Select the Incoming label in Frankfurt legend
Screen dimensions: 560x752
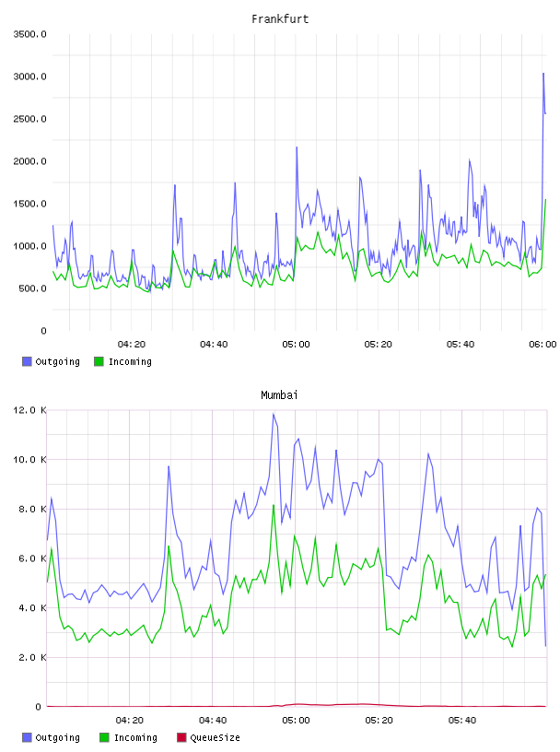pyautogui.click(x=130, y=361)
